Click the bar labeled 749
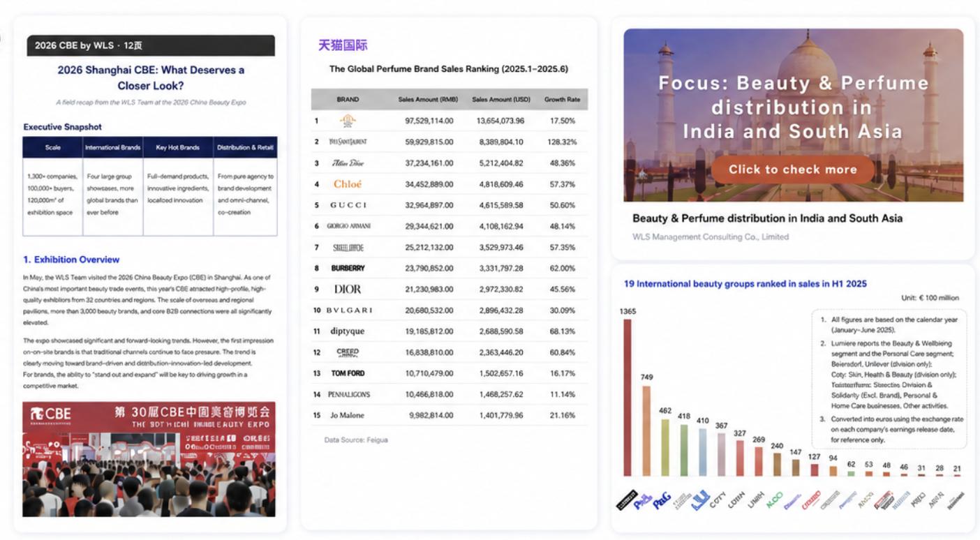 coord(646,430)
